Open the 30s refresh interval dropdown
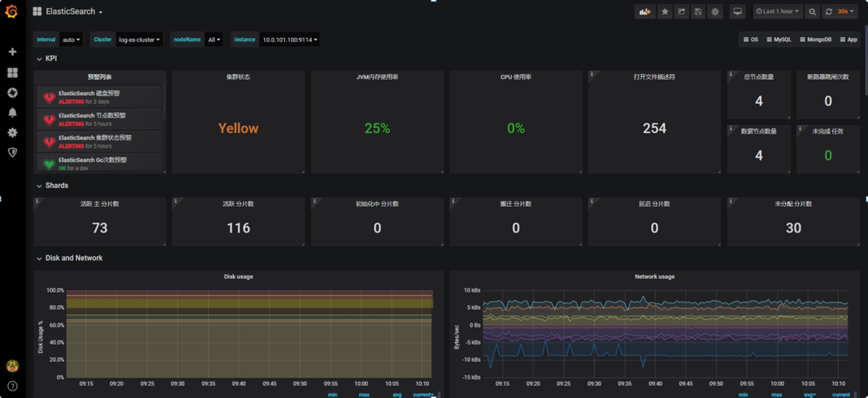Viewport: 868px width, 398px height. click(846, 11)
